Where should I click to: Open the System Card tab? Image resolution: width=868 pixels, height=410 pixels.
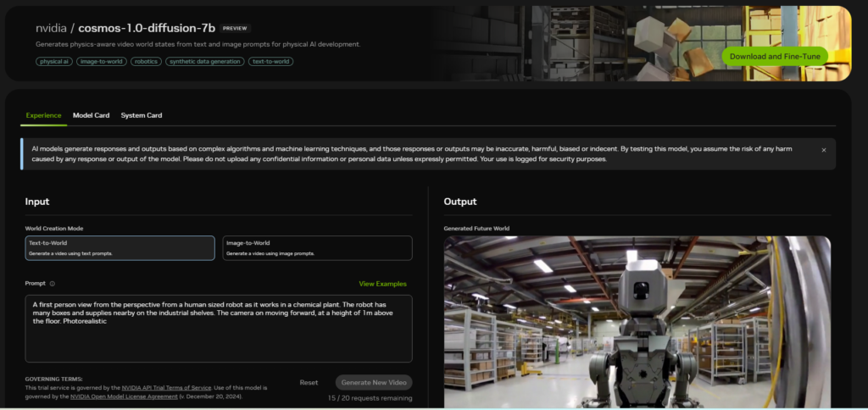pos(141,115)
